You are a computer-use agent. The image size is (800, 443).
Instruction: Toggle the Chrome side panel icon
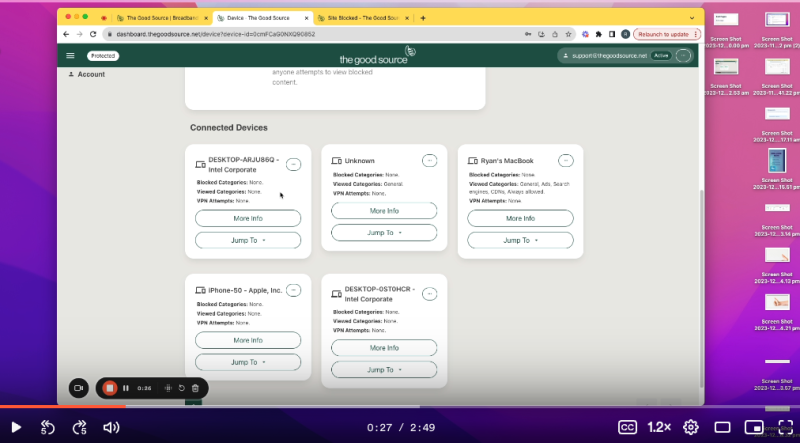(x=612, y=34)
